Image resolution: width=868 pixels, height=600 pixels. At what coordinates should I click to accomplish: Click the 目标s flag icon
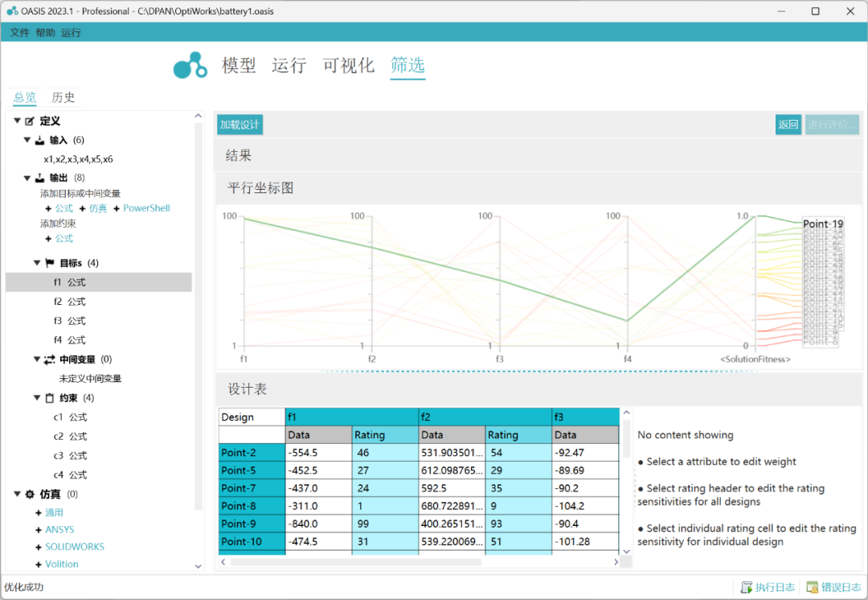(x=50, y=263)
